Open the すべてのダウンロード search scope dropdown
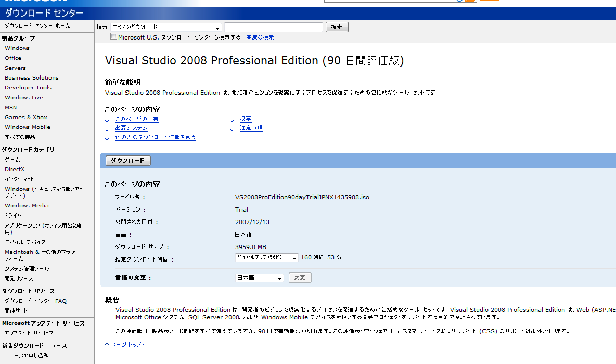This screenshot has height=364, width=616. click(x=166, y=27)
